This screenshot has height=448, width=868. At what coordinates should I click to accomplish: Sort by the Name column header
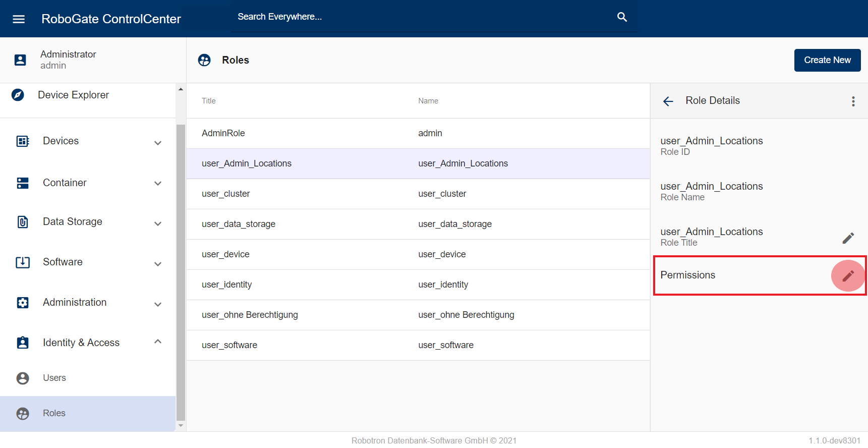[x=428, y=101]
